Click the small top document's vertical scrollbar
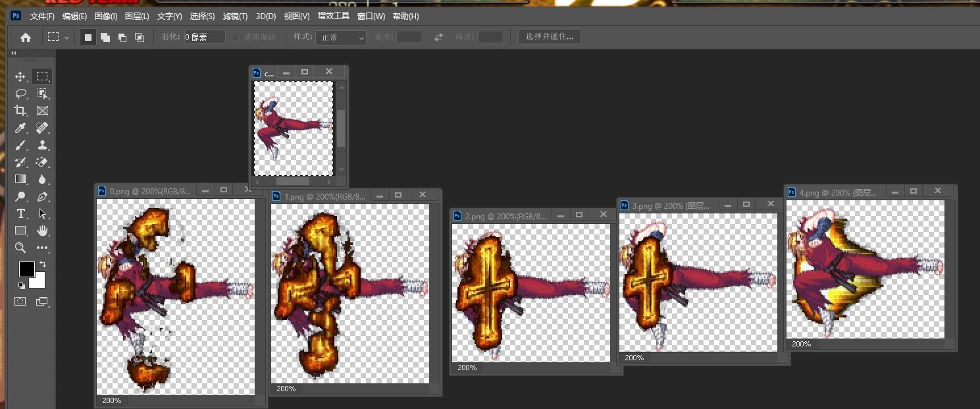980x409 pixels. [x=341, y=127]
